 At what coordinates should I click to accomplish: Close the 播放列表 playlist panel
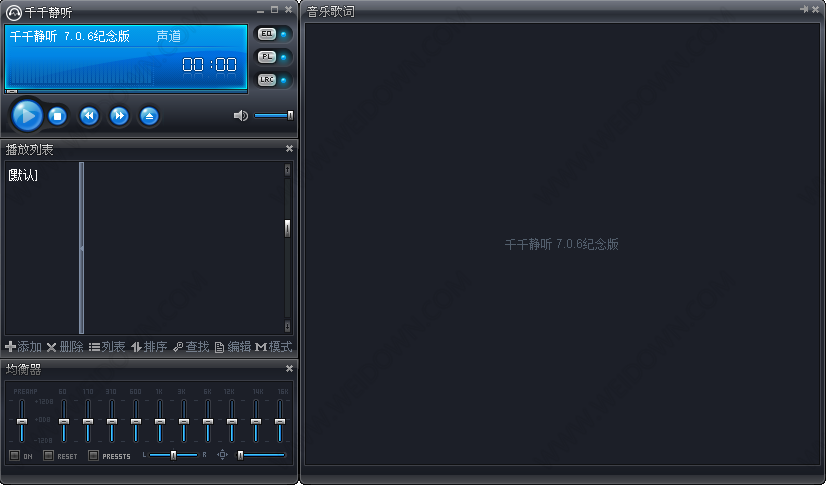(x=289, y=149)
